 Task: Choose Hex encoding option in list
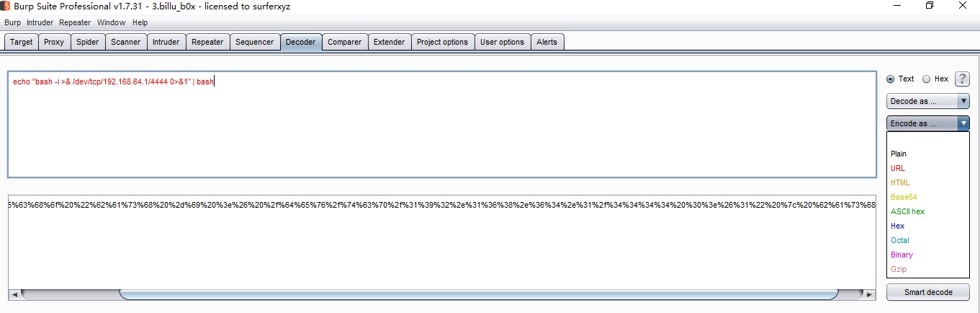pyautogui.click(x=897, y=226)
